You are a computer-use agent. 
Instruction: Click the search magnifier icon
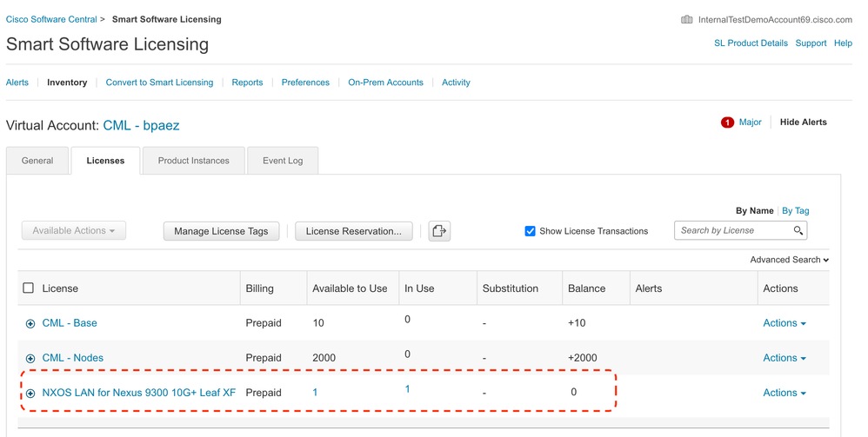(798, 231)
